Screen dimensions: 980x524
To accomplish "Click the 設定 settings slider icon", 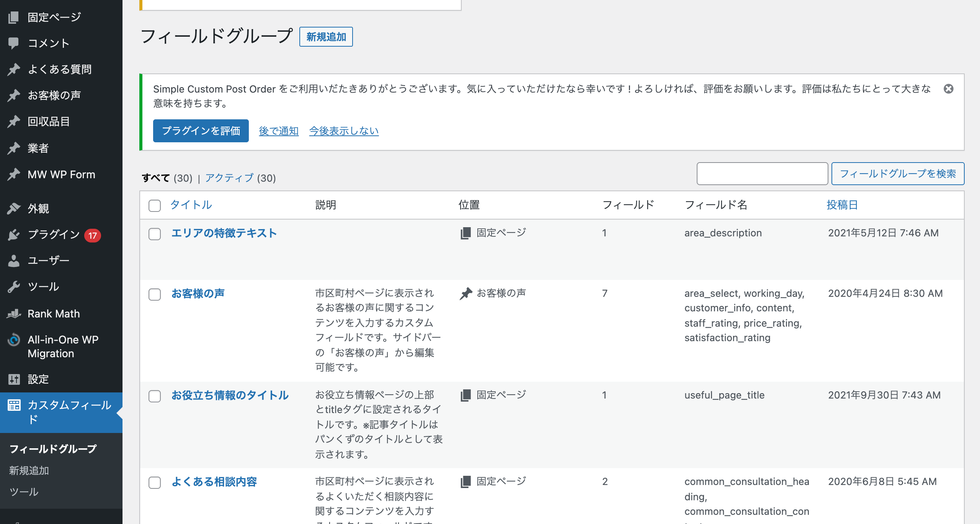I will click(13, 379).
